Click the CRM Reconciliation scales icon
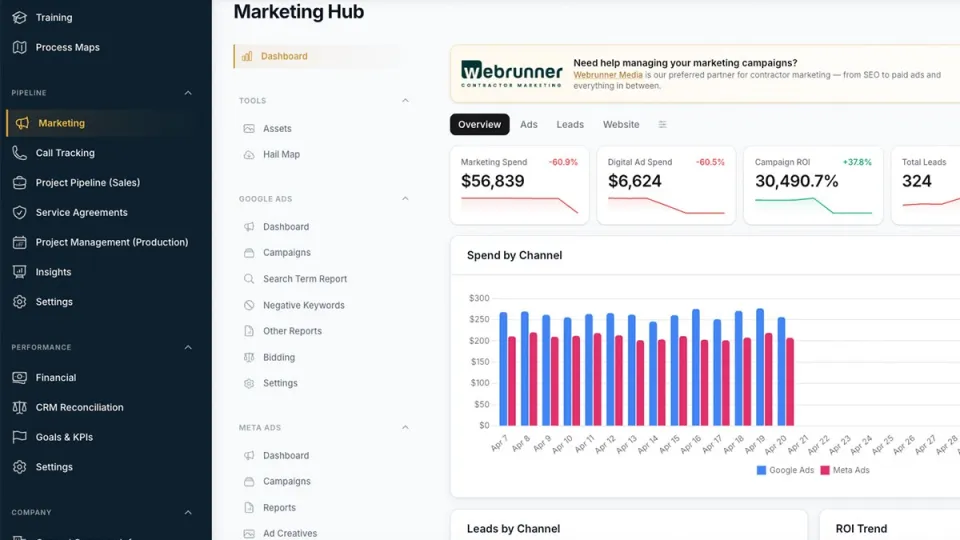This screenshot has height=540, width=960. point(20,407)
